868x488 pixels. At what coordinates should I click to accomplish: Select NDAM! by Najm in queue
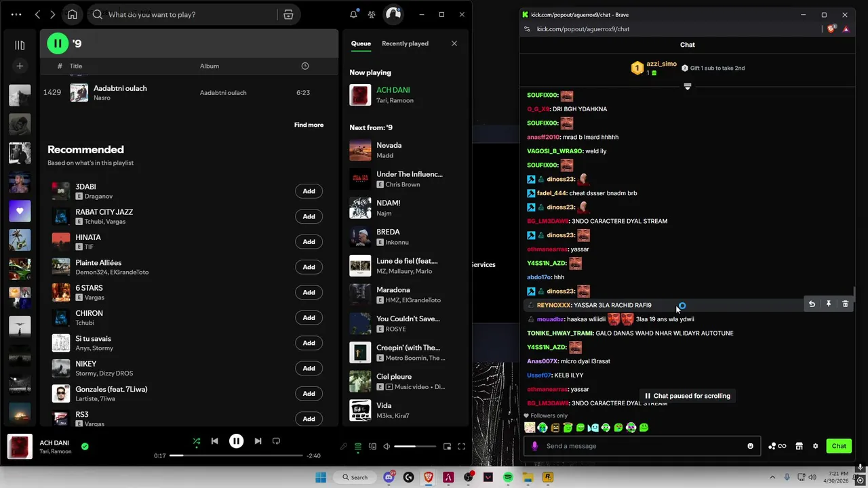(405, 207)
